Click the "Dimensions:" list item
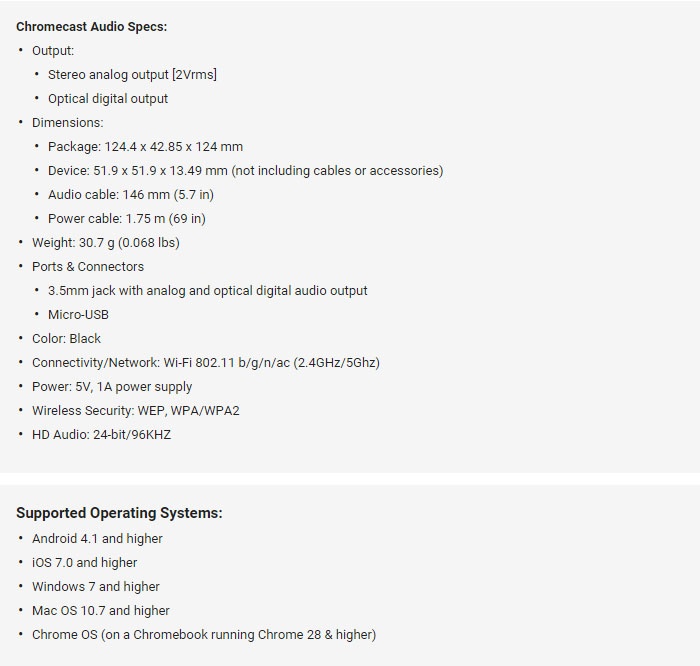 pyautogui.click(x=67, y=123)
